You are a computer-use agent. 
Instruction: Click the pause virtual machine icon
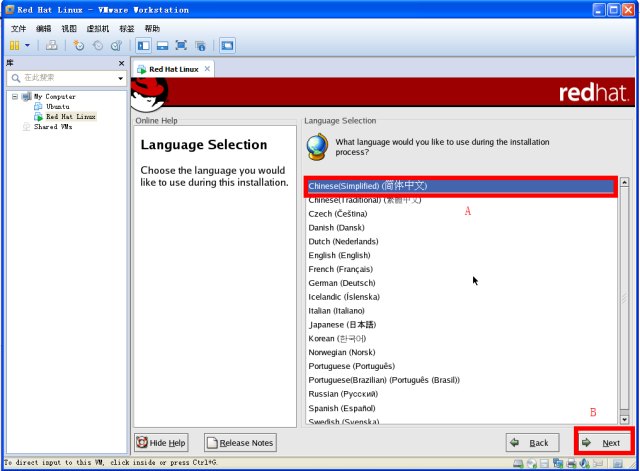(14, 45)
